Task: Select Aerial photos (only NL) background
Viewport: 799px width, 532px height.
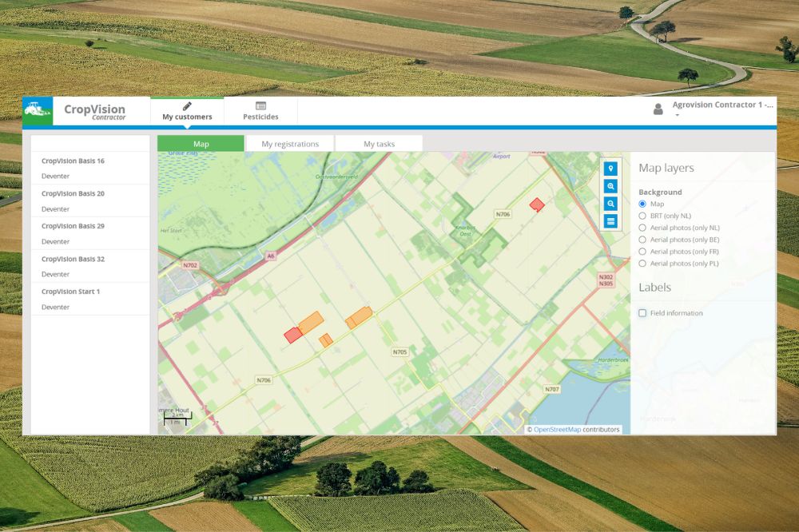Action: point(642,228)
